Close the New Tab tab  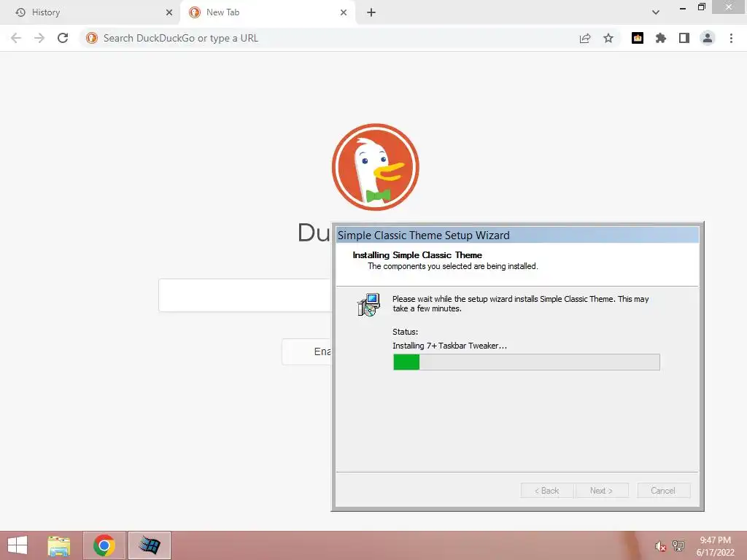344,12
